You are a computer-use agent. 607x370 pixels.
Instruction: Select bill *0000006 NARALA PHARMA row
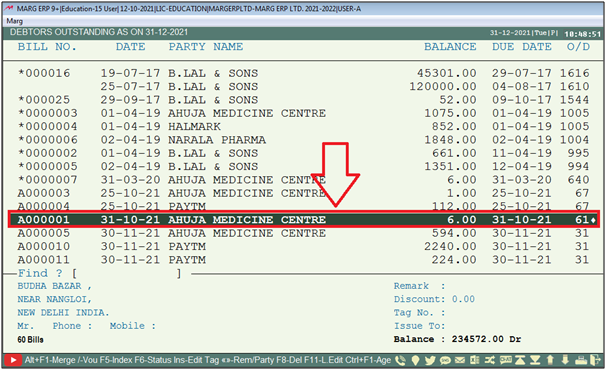304,140
